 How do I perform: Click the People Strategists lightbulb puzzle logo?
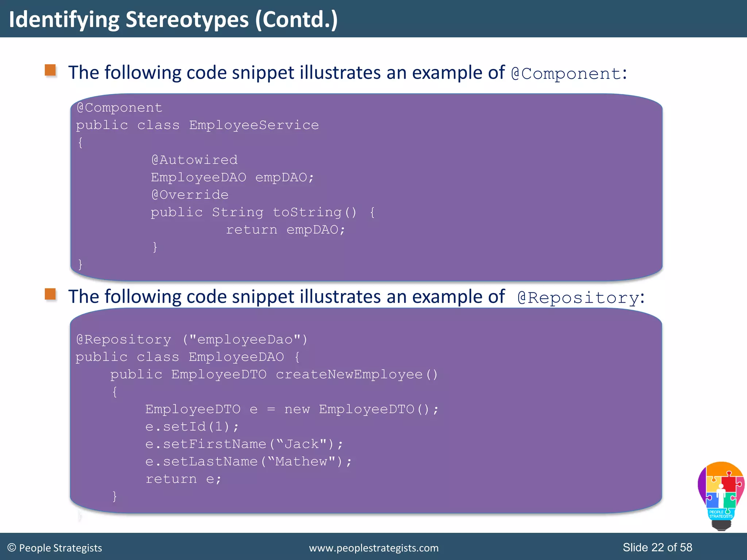721,496
